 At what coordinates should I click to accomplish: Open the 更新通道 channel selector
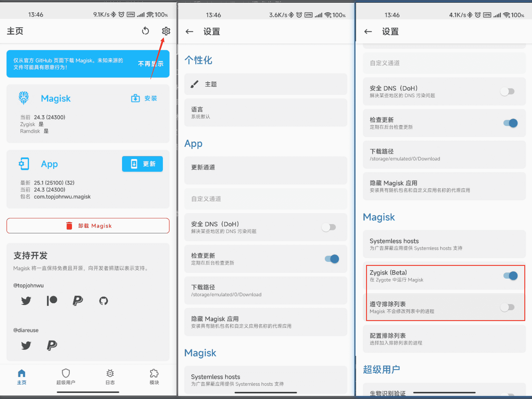266,170
